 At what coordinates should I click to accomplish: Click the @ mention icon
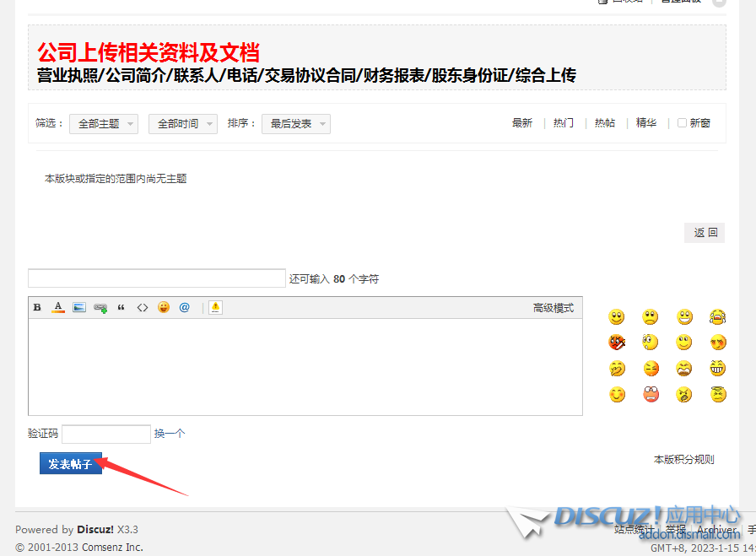[x=185, y=308]
